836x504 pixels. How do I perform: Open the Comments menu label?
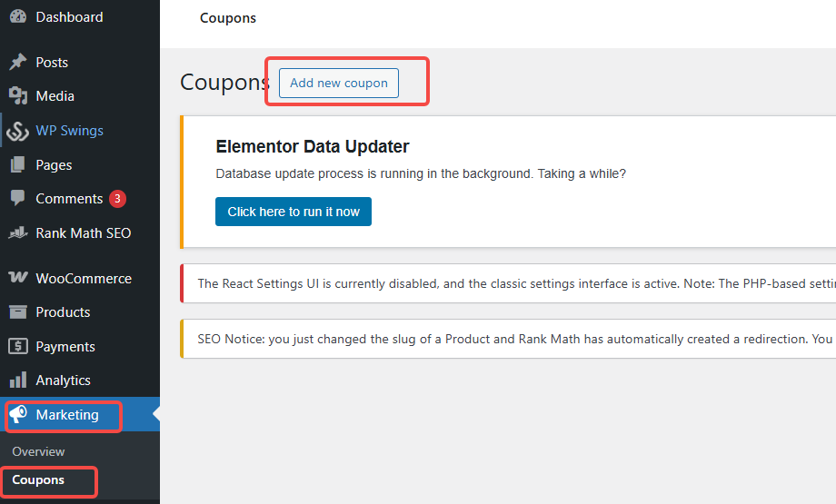(x=69, y=198)
